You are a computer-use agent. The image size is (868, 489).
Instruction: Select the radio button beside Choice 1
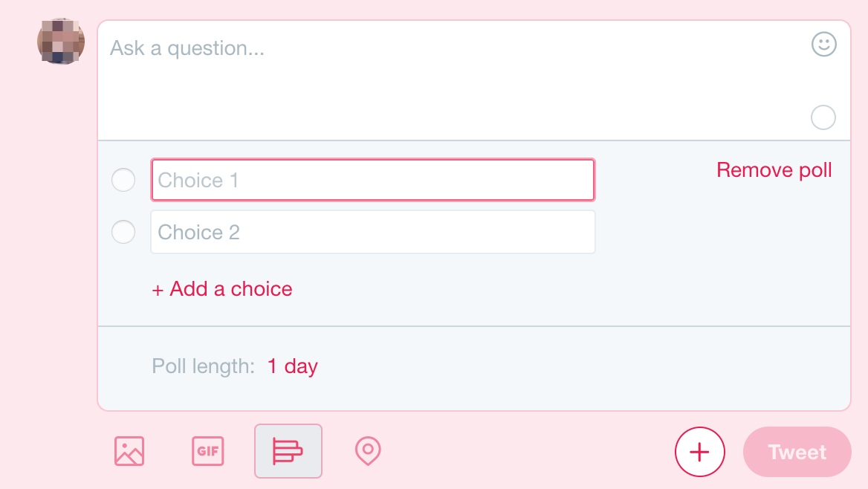click(x=123, y=180)
